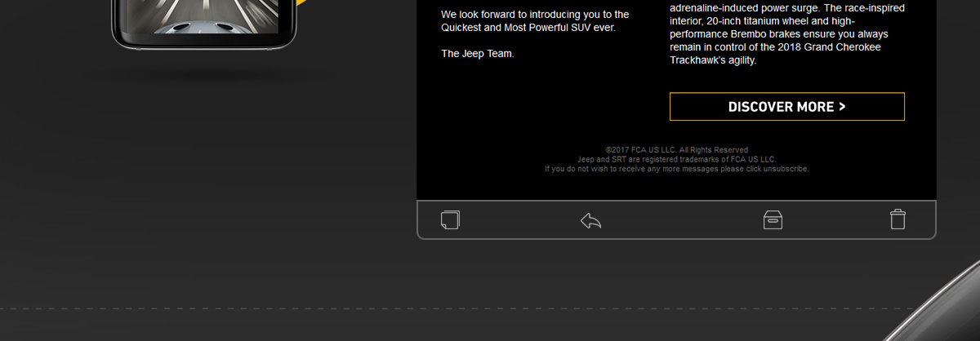Click the 'Jeep and SRT' trademarks notice
Viewport: 980px width, 341px height.
(x=676, y=160)
